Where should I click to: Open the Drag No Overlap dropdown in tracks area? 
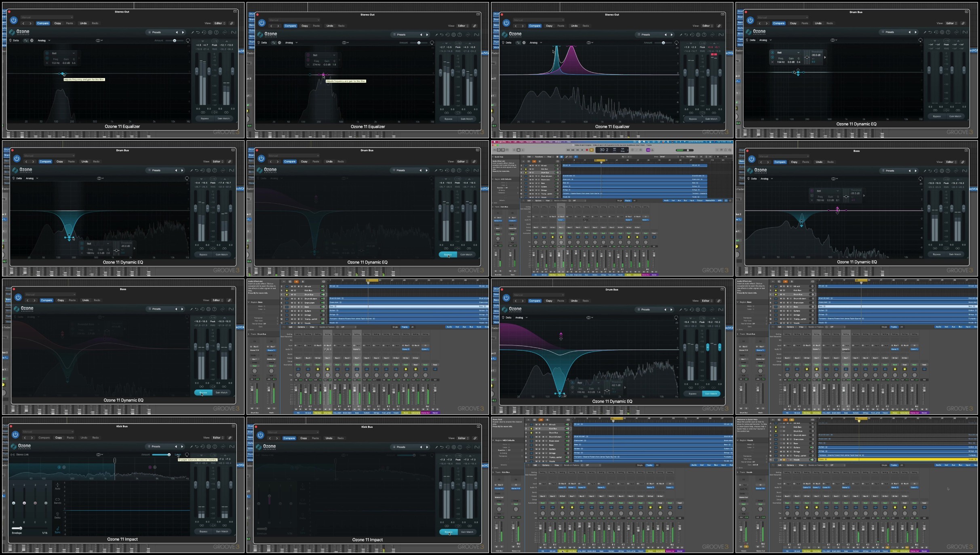(692, 156)
